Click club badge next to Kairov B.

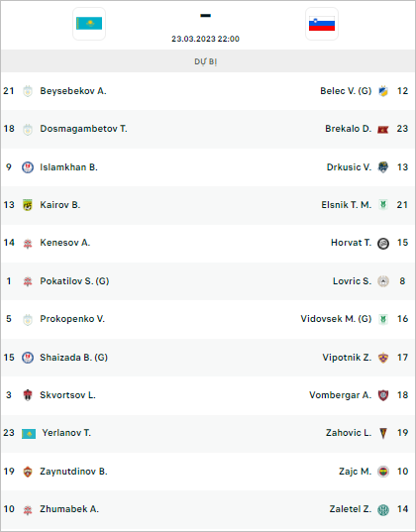[28, 205]
